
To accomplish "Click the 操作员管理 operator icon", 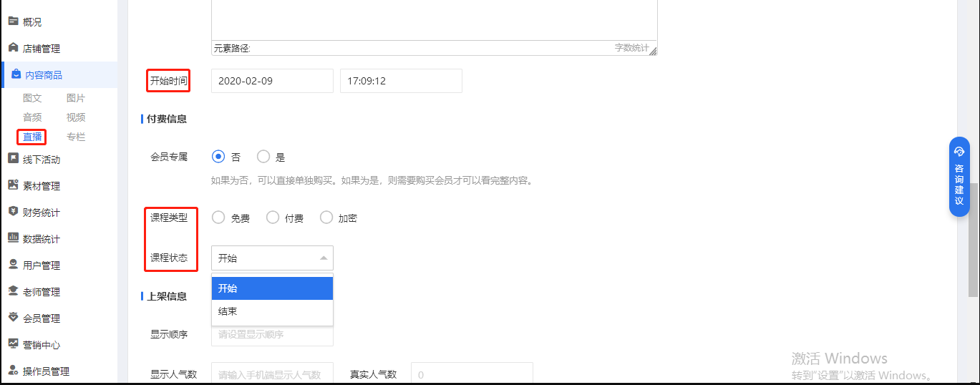I will tap(13, 370).
